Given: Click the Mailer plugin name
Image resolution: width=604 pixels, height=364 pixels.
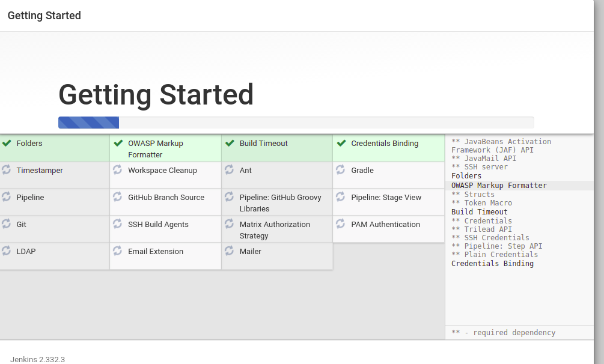Looking at the screenshot, I should [251, 251].
